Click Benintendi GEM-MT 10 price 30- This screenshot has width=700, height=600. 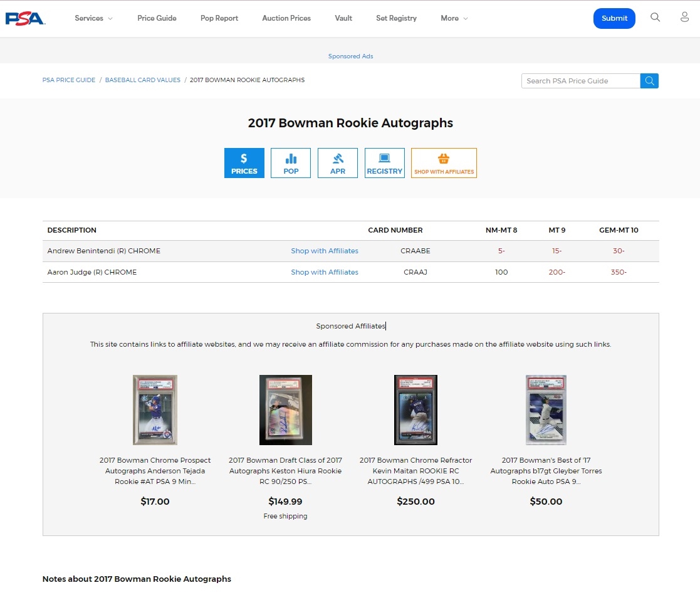pyautogui.click(x=619, y=251)
